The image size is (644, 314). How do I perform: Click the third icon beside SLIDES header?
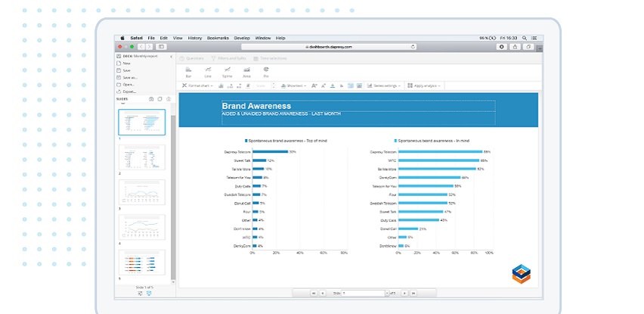point(169,99)
